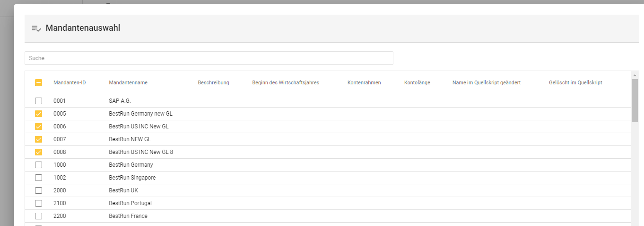The image size is (644, 226).
Task: Click the Mandantenauswahl list-check icon
Action: coord(36,28)
